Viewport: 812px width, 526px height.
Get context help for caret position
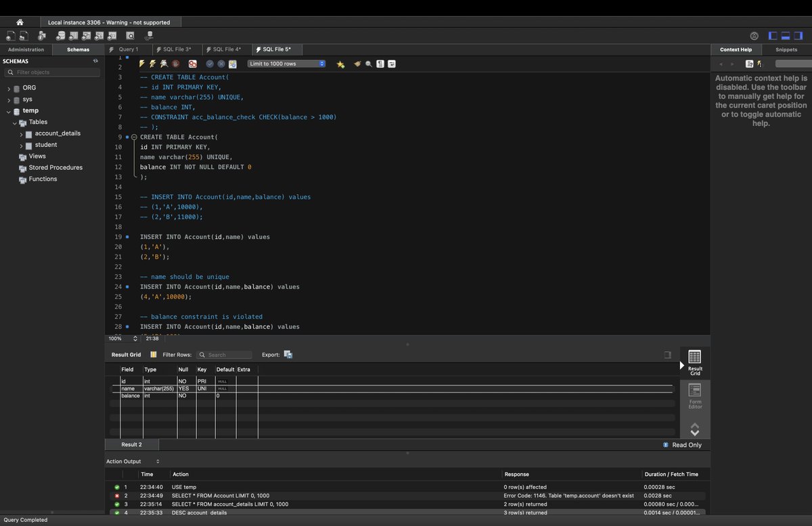click(749, 64)
